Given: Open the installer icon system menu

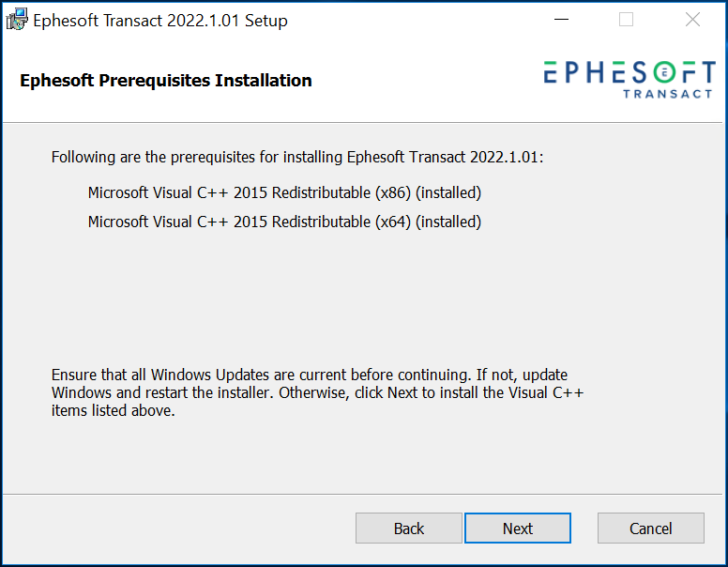Looking at the screenshot, I should 17,20.
